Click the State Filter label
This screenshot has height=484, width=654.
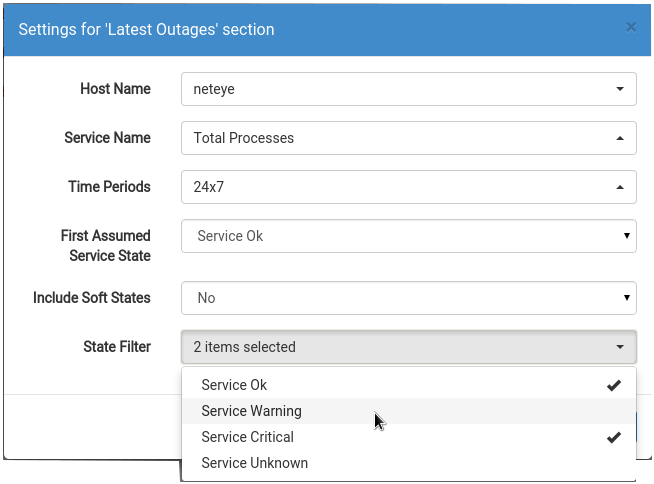pyautogui.click(x=117, y=347)
